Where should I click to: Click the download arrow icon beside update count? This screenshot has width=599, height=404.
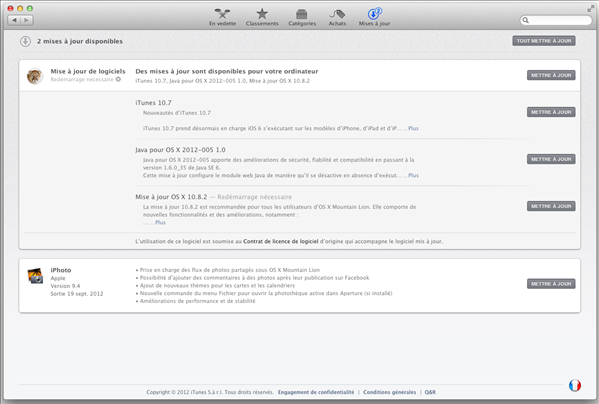click(x=25, y=41)
